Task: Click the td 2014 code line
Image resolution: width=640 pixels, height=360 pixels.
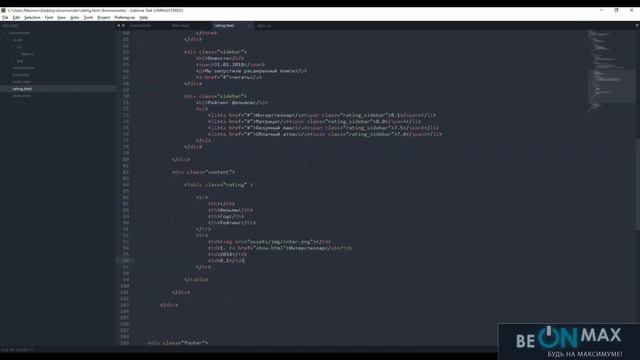Action: pos(227,254)
